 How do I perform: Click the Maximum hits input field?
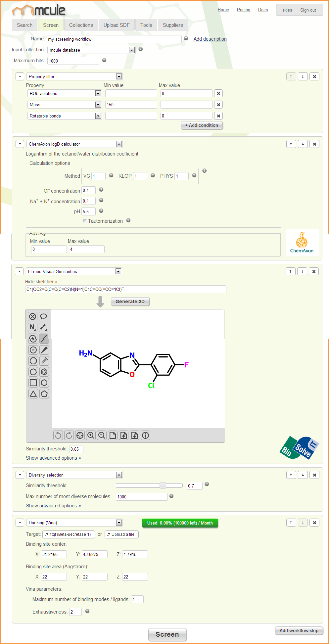[x=73, y=61]
